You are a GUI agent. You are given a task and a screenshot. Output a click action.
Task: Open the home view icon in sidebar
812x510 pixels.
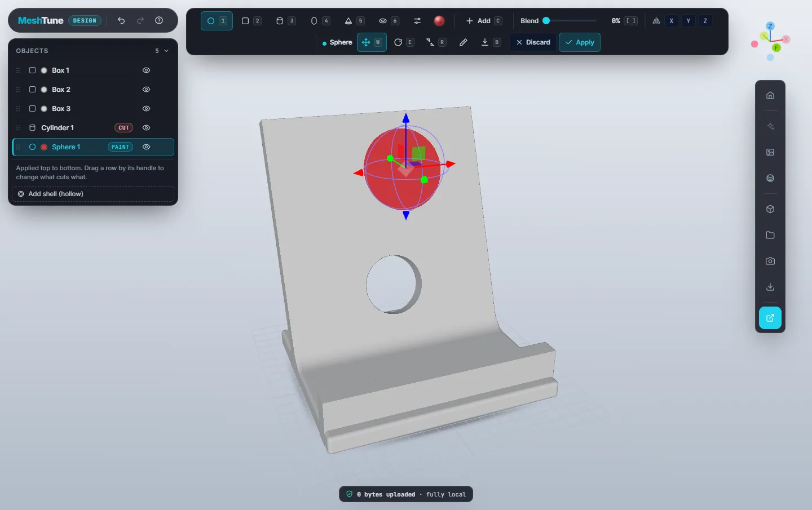point(770,95)
